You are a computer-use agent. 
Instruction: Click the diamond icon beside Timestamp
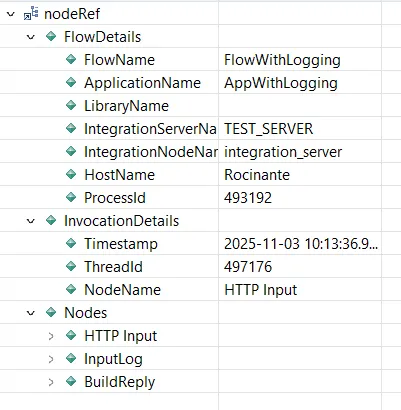click(71, 243)
